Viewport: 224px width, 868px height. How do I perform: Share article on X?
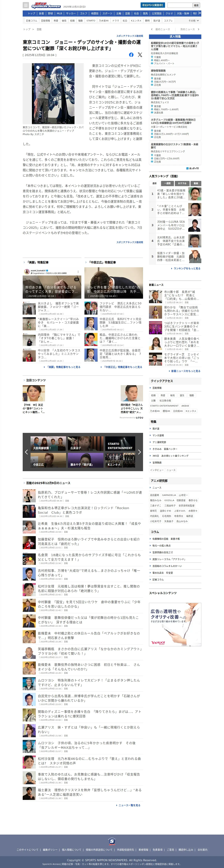[x=140, y=55]
